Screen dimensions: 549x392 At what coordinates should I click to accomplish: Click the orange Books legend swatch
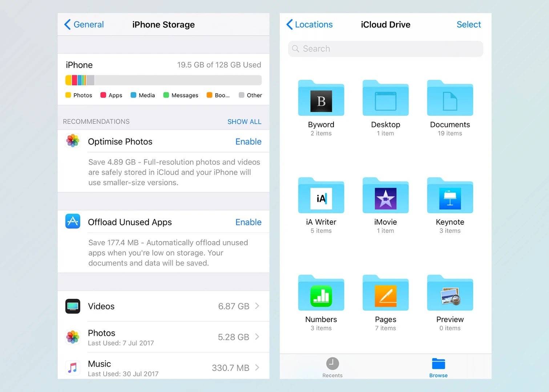[209, 95]
